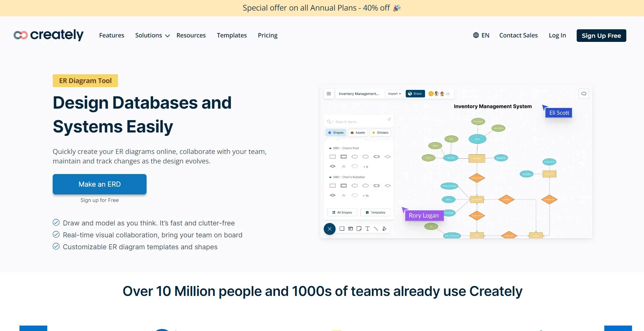Show the +15 more Chen's Notation shapes
This screenshot has height=331, width=644.
[x=366, y=196]
